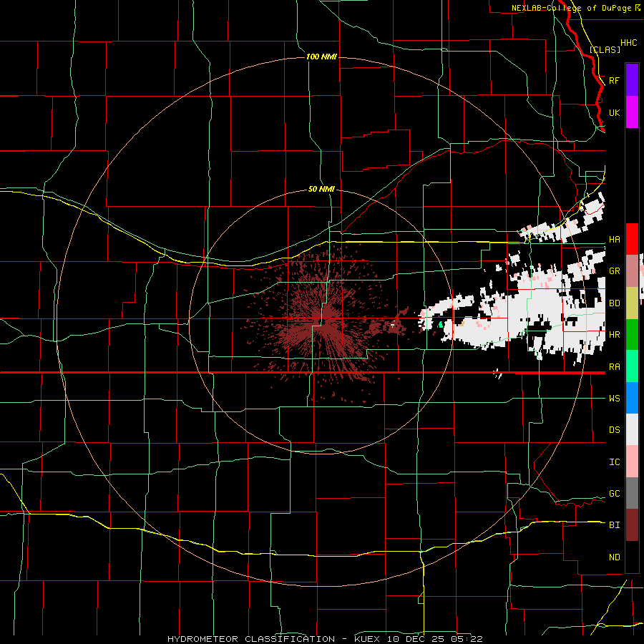Click the [CLAS] label above legend
This screenshot has height=644, width=644.
pos(605,50)
